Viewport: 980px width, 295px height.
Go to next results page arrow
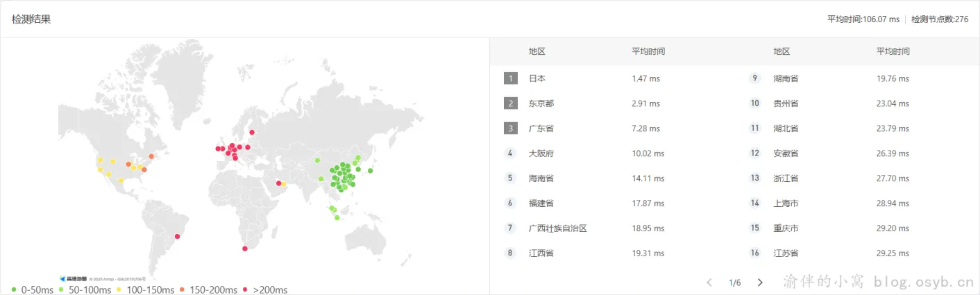(x=760, y=283)
